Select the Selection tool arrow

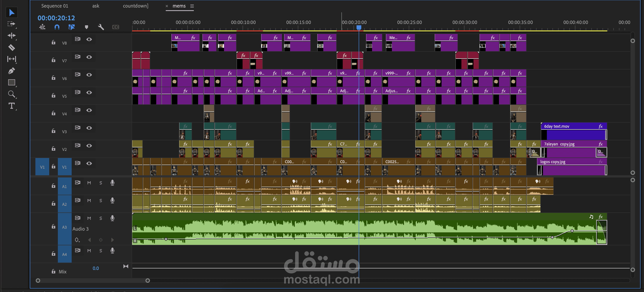pos(11,13)
